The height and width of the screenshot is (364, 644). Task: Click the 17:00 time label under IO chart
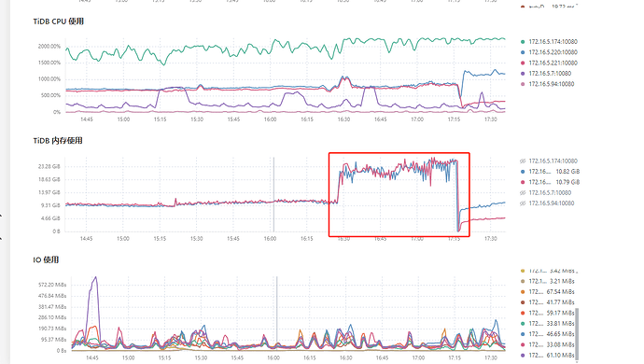point(418,357)
